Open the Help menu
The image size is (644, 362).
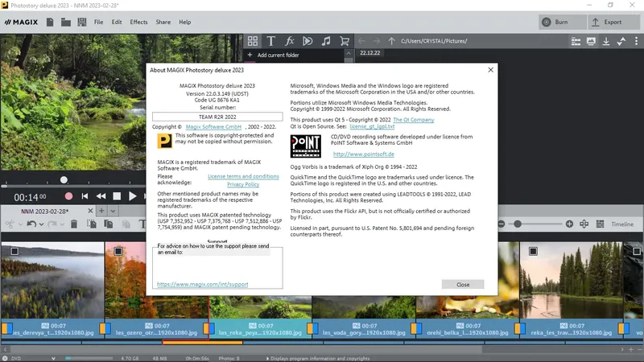coord(185,23)
